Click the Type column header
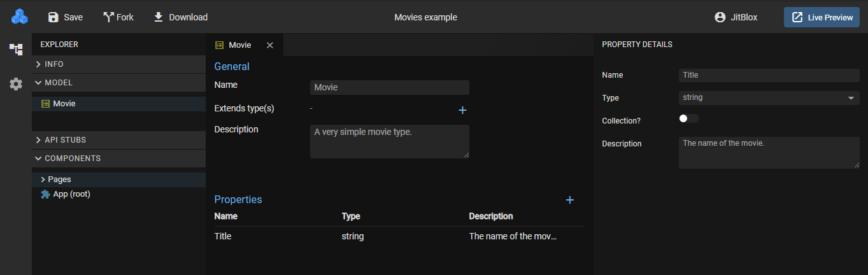This screenshot has width=868, height=275. click(x=351, y=216)
